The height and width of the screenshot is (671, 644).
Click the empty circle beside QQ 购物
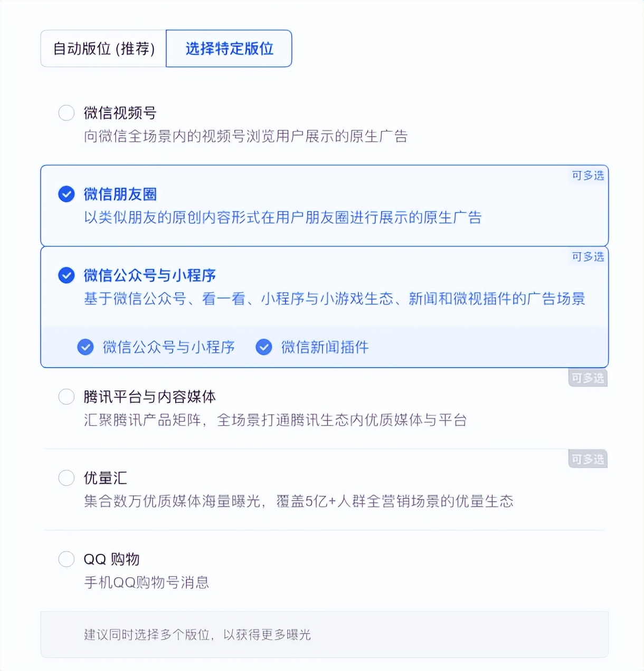66,559
